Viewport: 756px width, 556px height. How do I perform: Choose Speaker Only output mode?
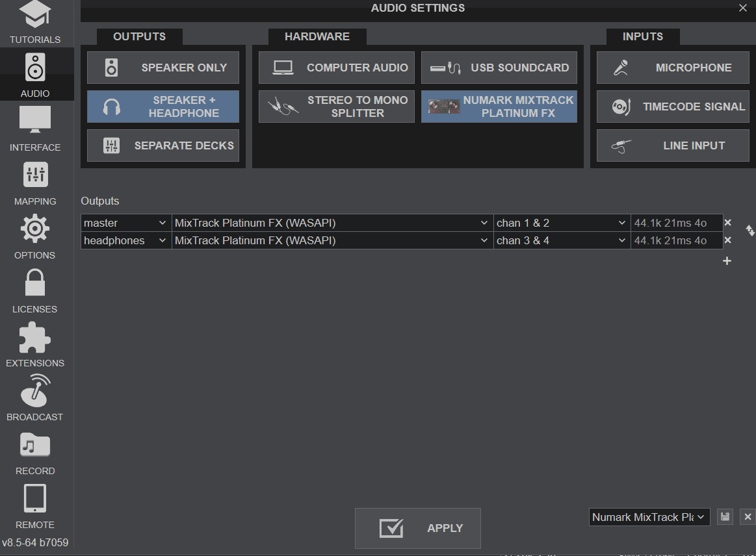(x=163, y=68)
